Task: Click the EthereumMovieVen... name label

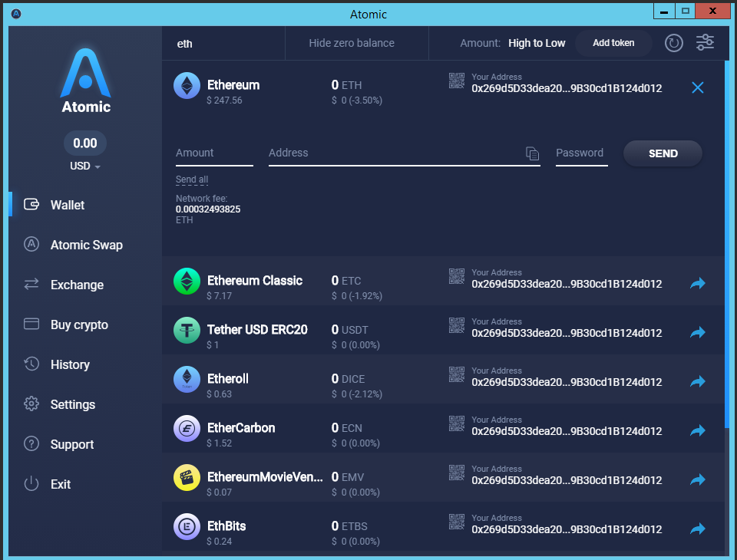Action: click(265, 477)
